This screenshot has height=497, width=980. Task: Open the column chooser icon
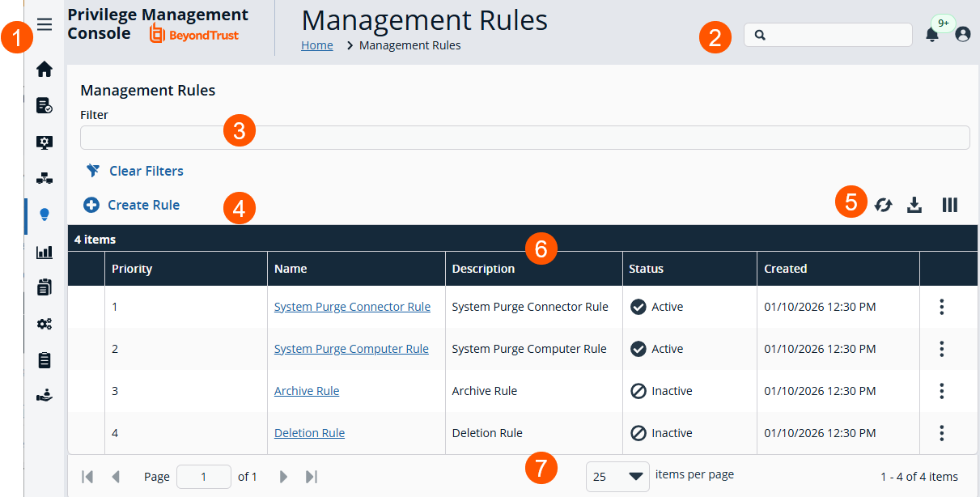click(949, 205)
